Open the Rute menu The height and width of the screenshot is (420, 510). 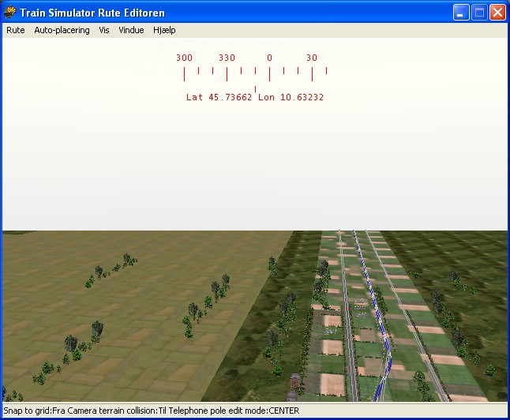(x=15, y=30)
